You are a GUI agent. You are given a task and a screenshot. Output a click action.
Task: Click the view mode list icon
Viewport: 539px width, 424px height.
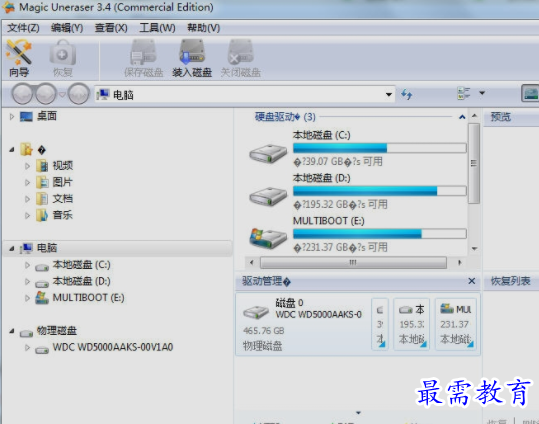(463, 93)
